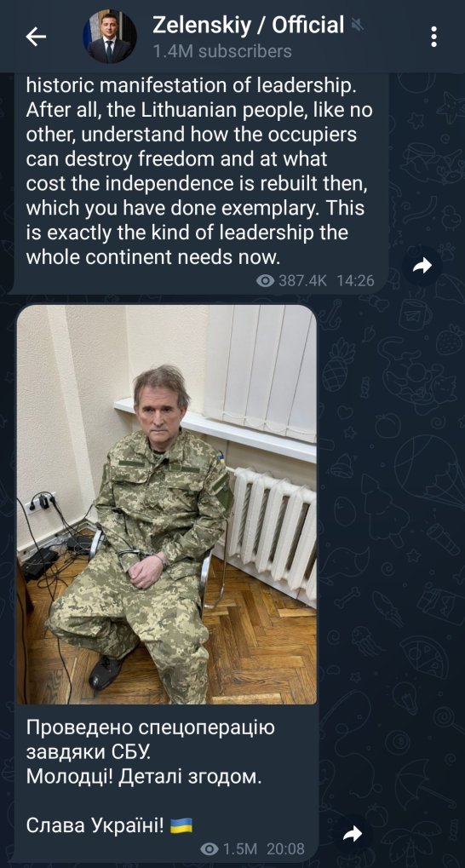Image resolution: width=465 pixels, height=868 pixels.
Task: Tap the 1.5M view count
Action: pos(240,848)
